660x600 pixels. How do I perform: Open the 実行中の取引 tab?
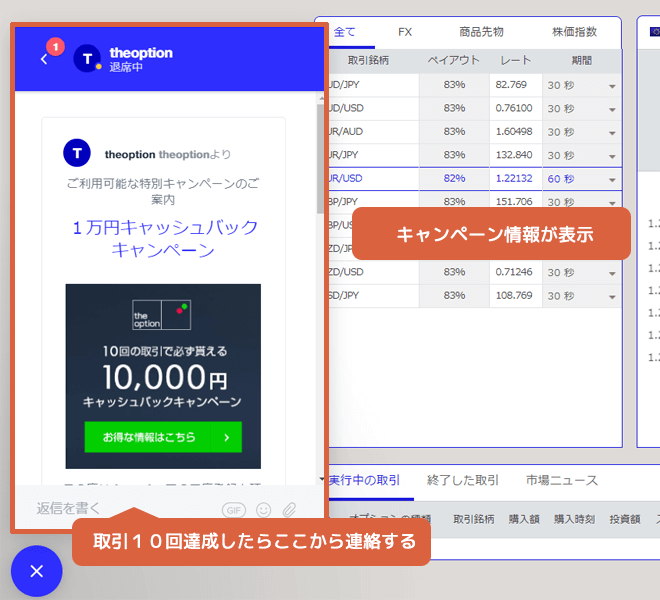tap(364, 480)
